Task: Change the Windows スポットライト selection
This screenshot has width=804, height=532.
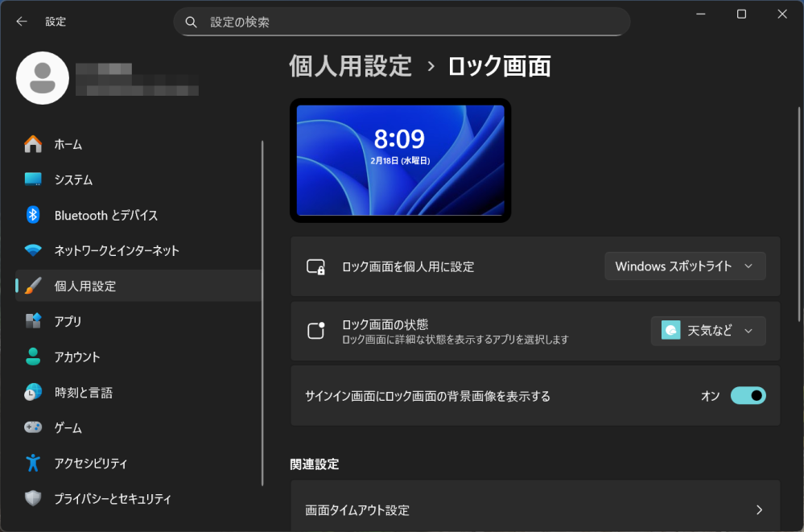Action: point(685,266)
